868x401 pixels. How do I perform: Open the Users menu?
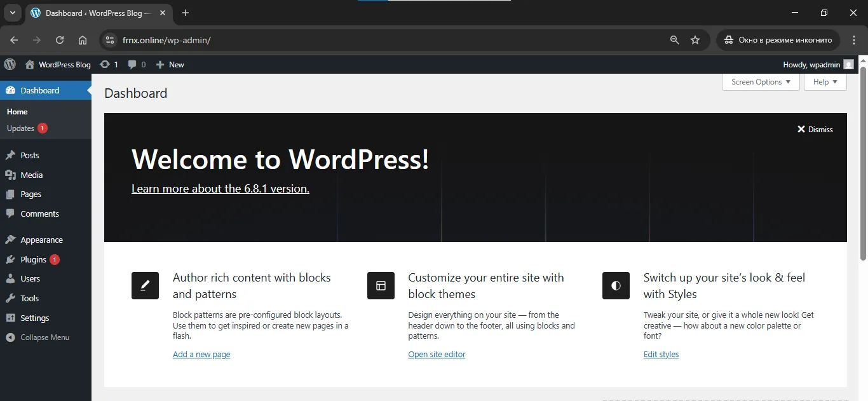click(x=46, y=278)
